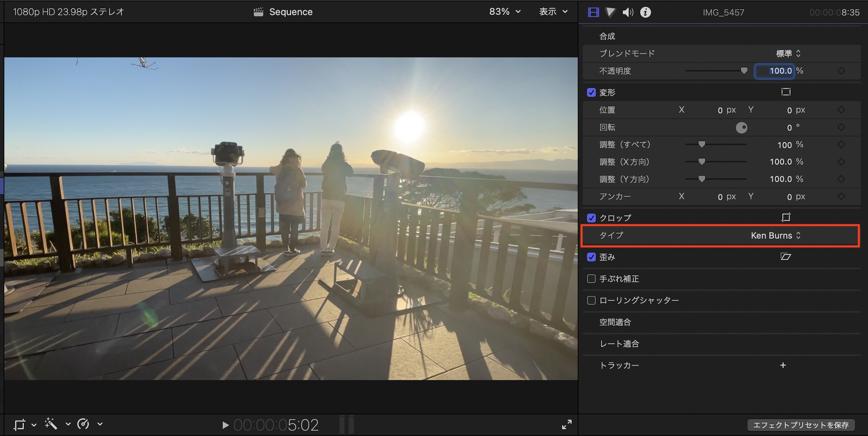
Task: Add keyframe for rotation (回転)
Action: [x=841, y=127]
